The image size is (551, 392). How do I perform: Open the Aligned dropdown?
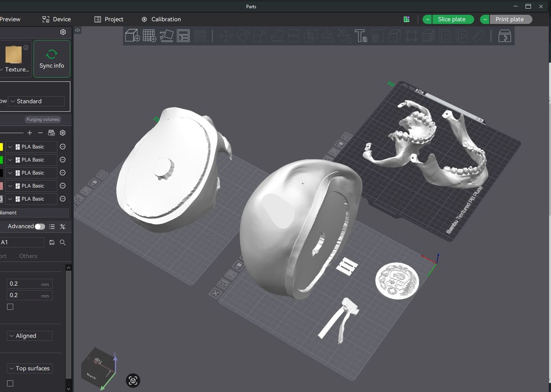tap(29, 336)
